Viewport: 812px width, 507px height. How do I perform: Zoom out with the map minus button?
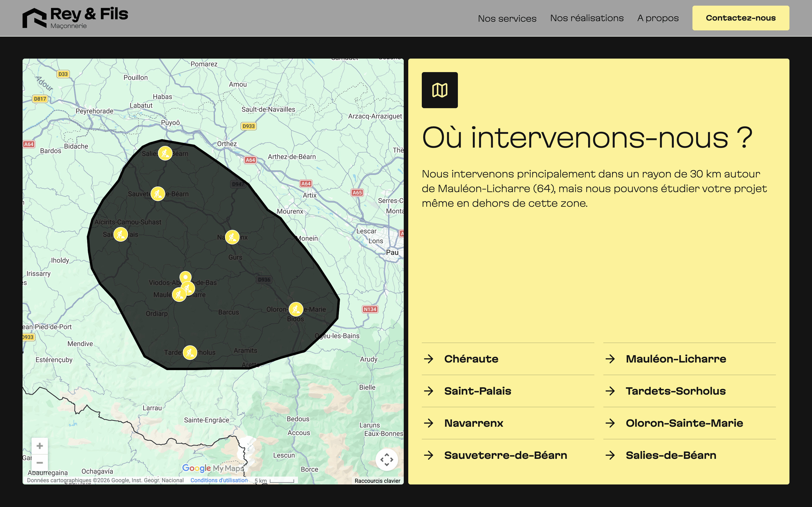(39, 463)
